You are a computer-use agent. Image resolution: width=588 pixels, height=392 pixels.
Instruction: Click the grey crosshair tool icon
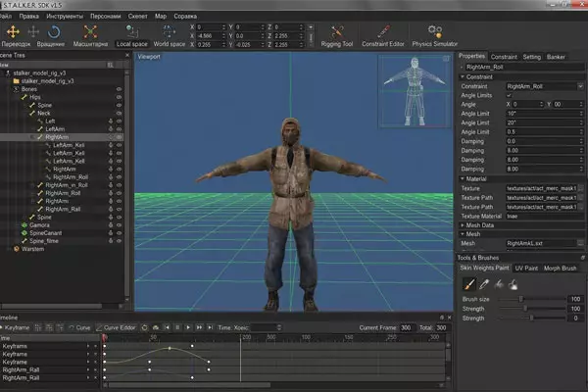(33, 32)
